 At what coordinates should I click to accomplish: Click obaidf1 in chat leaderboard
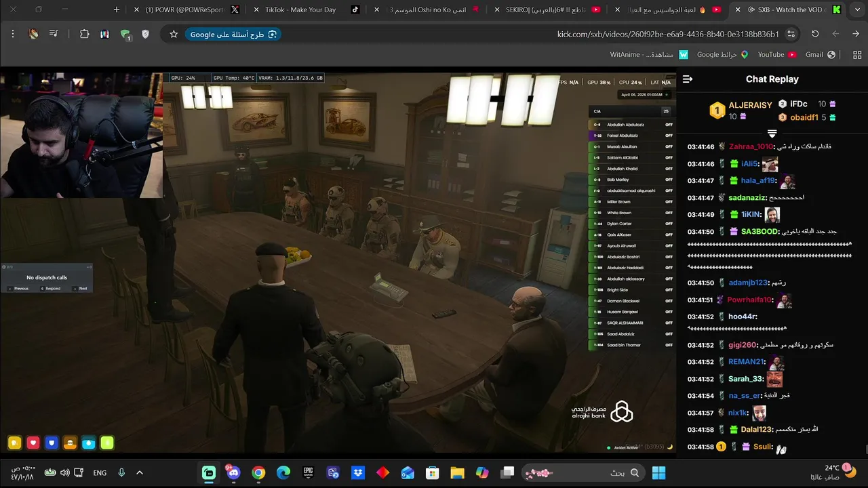(x=804, y=117)
